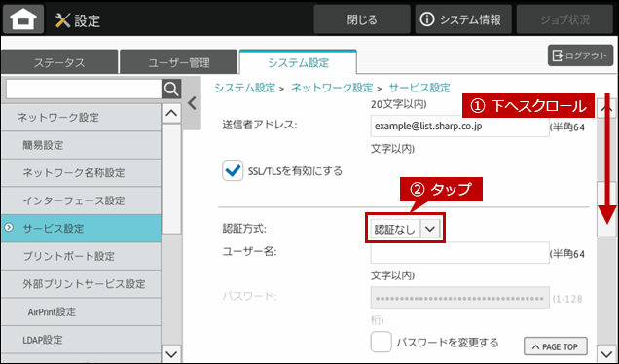Jump to PAGE TOP
This screenshot has height=364, width=619.
click(556, 346)
